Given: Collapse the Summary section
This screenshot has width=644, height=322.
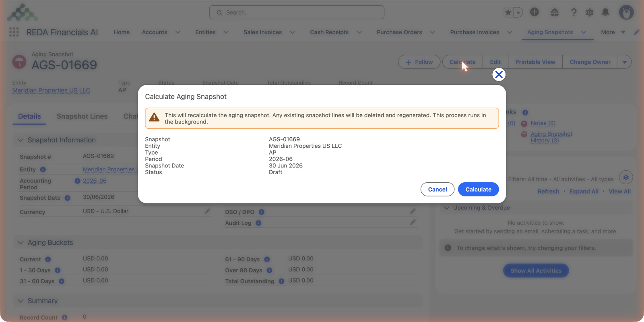Looking at the screenshot, I should click(x=21, y=301).
